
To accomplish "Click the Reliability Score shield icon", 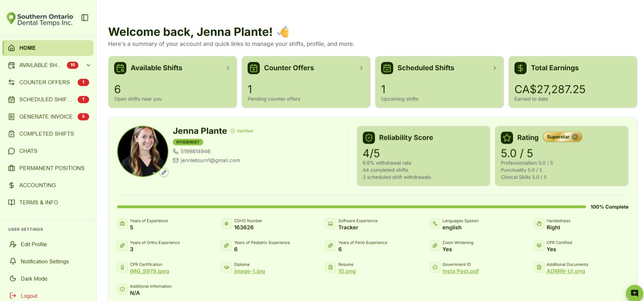I will pyautogui.click(x=368, y=138).
